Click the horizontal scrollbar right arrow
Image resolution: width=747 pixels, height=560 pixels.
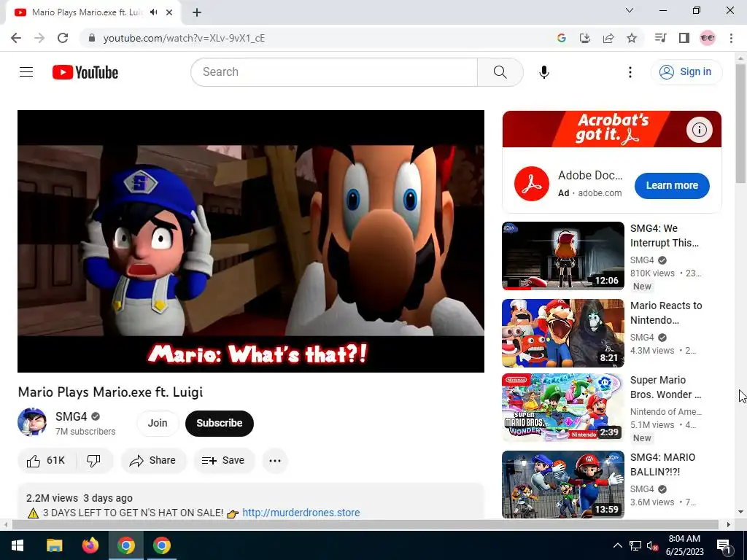(x=729, y=524)
